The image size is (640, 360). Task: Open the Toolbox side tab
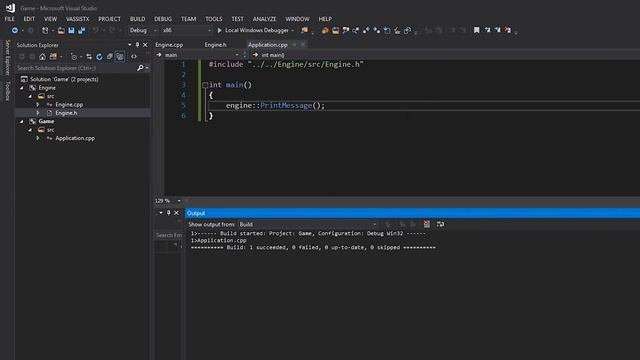[x=7, y=91]
